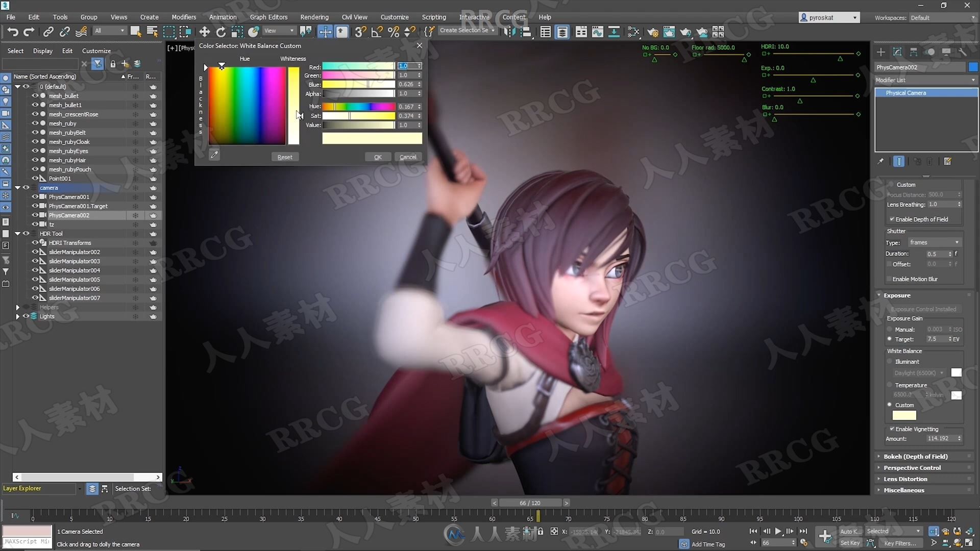Expand the Lights layer
The height and width of the screenshot is (551, 980).
pyautogui.click(x=17, y=316)
